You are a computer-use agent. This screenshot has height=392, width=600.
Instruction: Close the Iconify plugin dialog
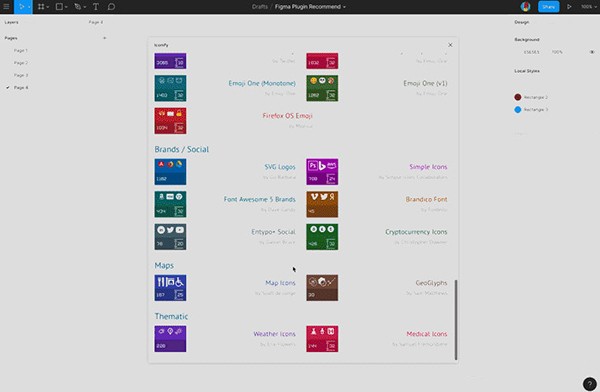pos(450,45)
